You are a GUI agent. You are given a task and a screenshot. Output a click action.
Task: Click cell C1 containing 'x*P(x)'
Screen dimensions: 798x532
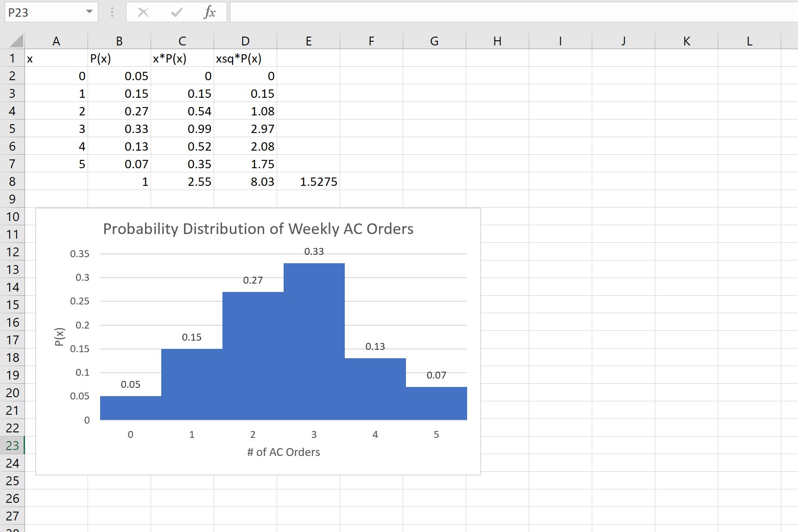click(182, 58)
